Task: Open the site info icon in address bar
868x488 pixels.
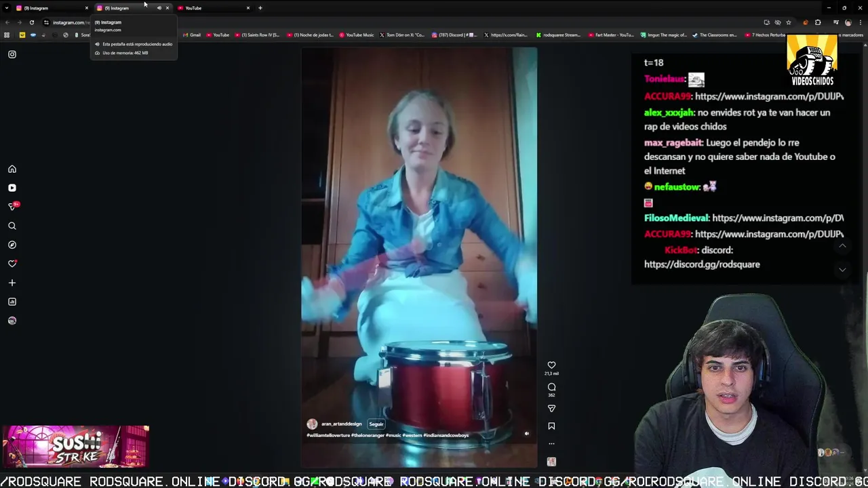Action: coord(46,22)
